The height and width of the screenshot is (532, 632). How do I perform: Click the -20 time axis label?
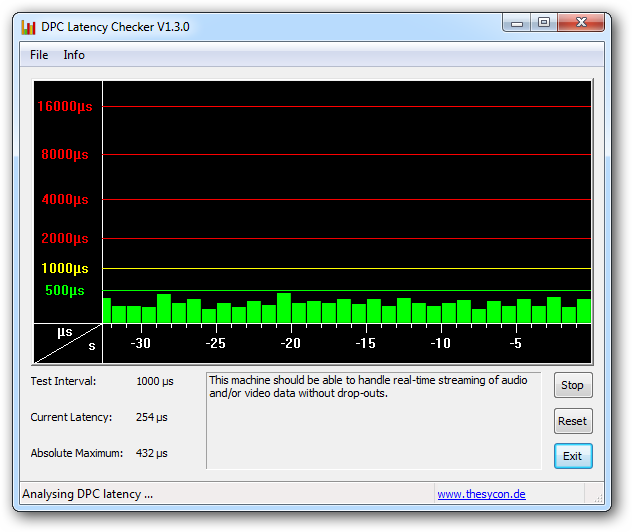pos(290,343)
